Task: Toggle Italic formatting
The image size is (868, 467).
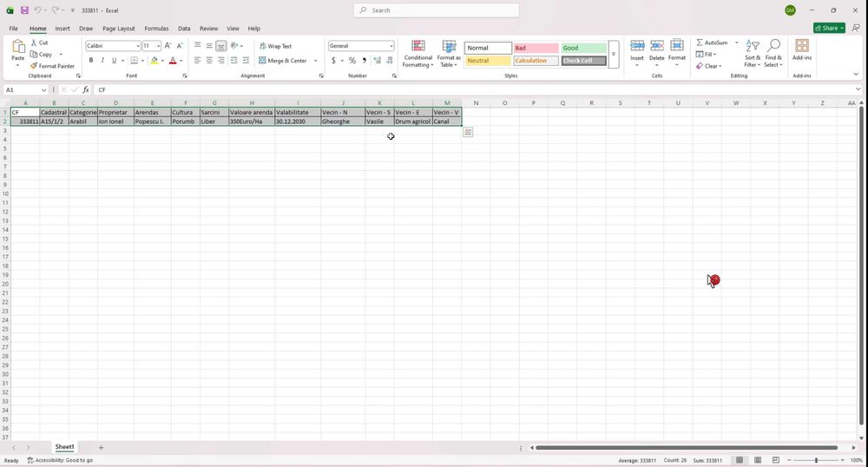Action: coord(102,60)
